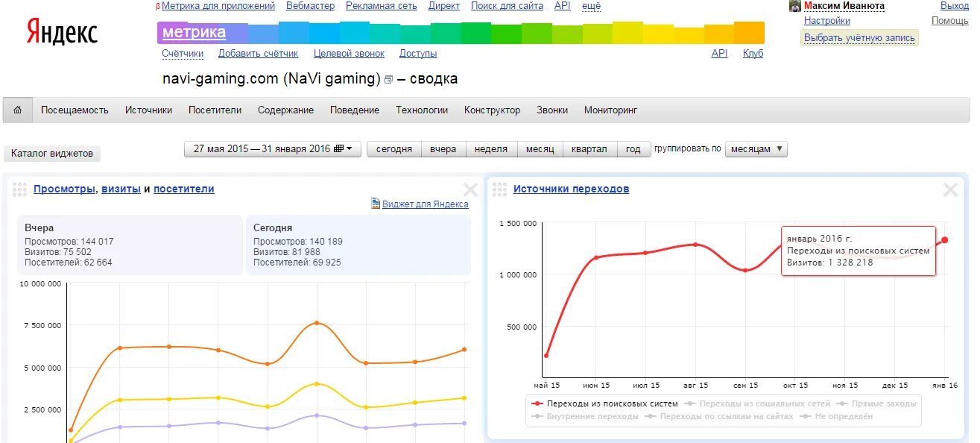This screenshot has height=443, width=980.
Task: Select the месяц period button
Action: coord(540,149)
